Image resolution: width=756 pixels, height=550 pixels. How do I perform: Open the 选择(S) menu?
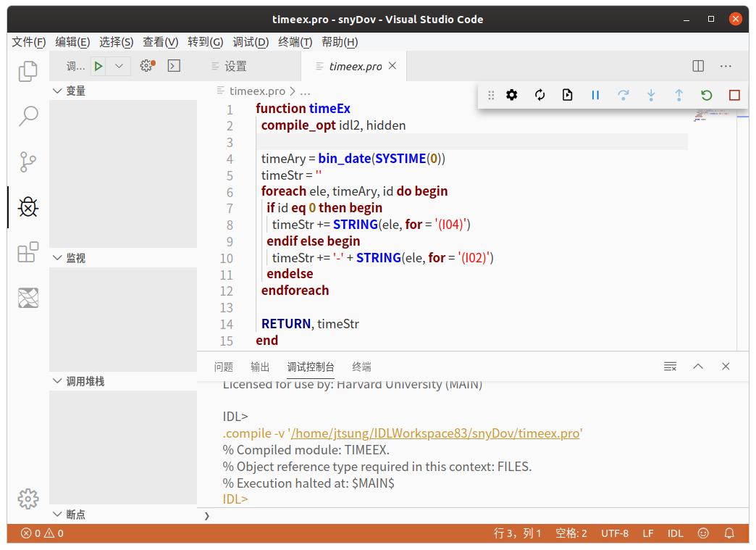tap(116, 42)
